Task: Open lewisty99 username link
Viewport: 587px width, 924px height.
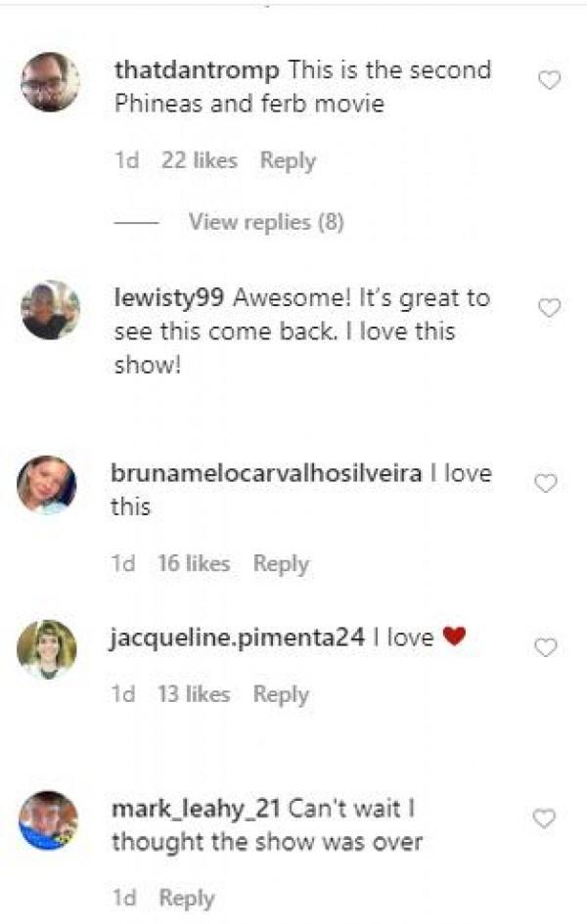Action: coord(169,298)
